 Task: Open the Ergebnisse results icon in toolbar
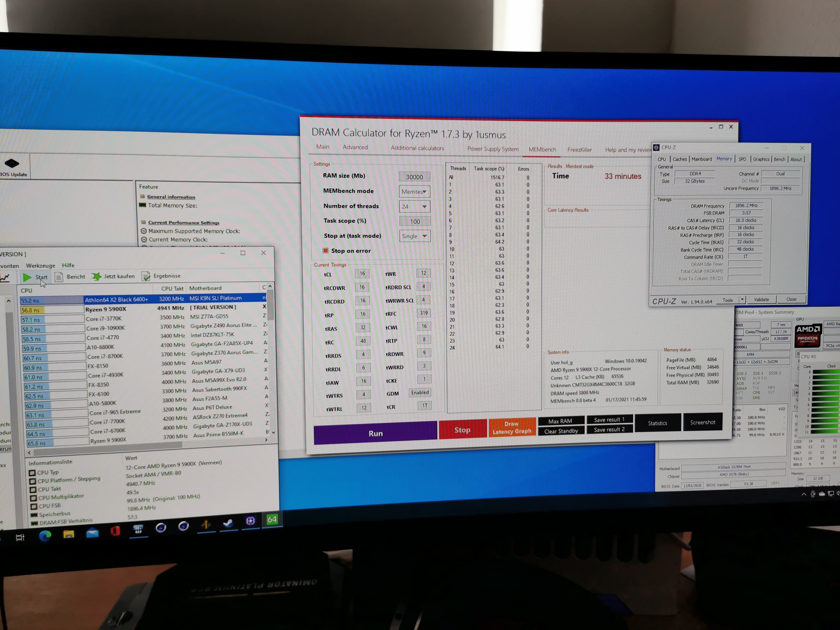[x=146, y=276]
